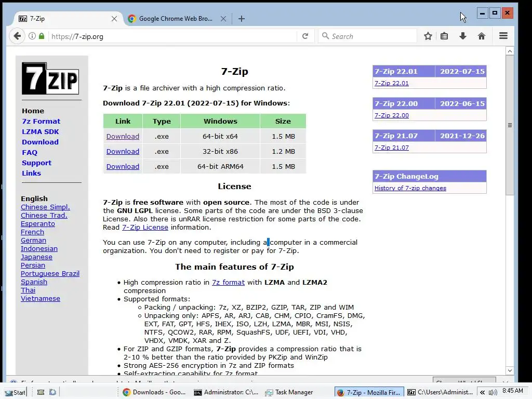The image size is (532, 399).
Task: Open 7-Zip 21.07 news link
Action: pos(392,148)
